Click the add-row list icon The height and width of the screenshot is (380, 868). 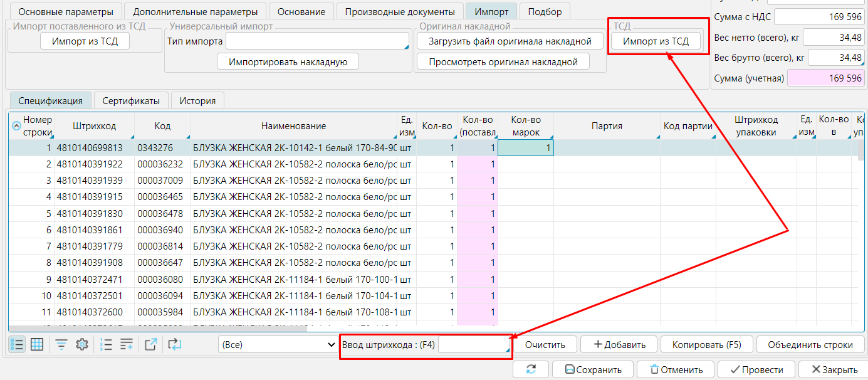tap(127, 344)
